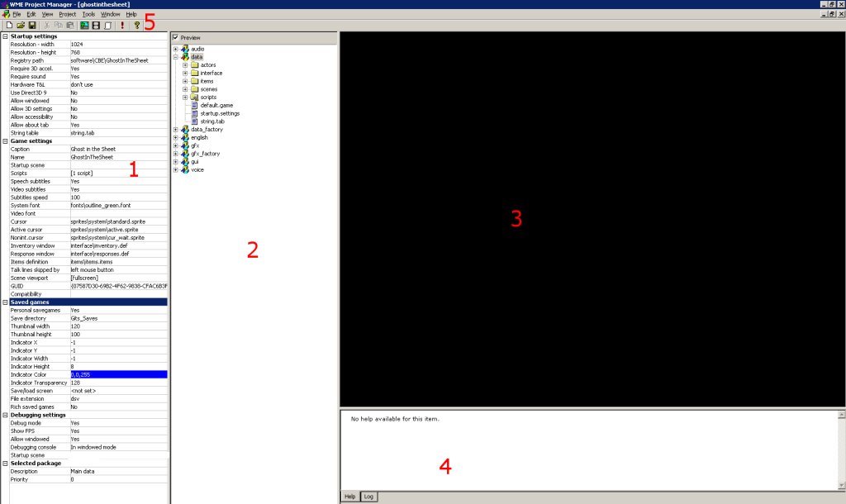Image resolution: width=846 pixels, height=504 pixels.
Task: Uncheck the Preview checkbox
Action: pyautogui.click(x=175, y=37)
